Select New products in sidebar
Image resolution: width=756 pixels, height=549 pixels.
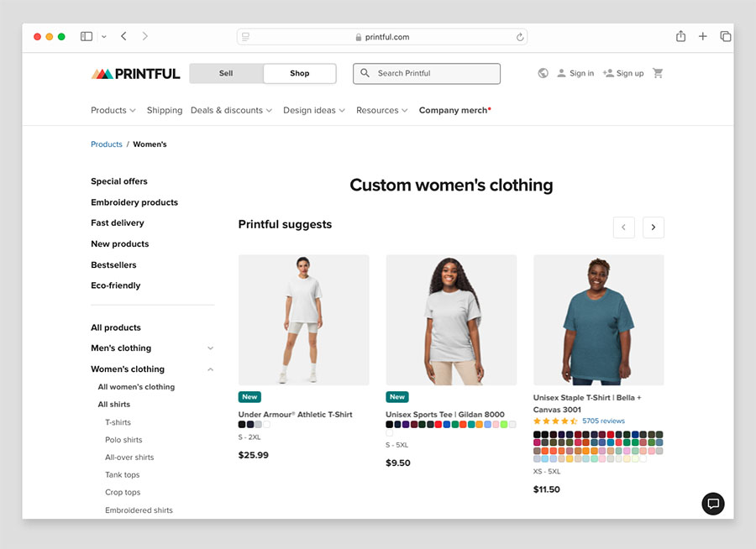click(x=119, y=244)
